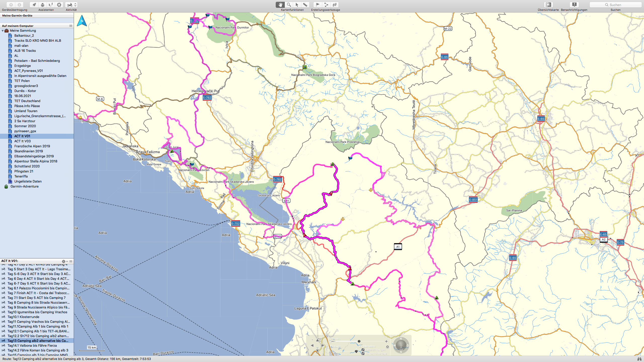The height and width of the screenshot is (362, 644).
Task: Select the grossglockner3 list
Action: tap(37, 86)
